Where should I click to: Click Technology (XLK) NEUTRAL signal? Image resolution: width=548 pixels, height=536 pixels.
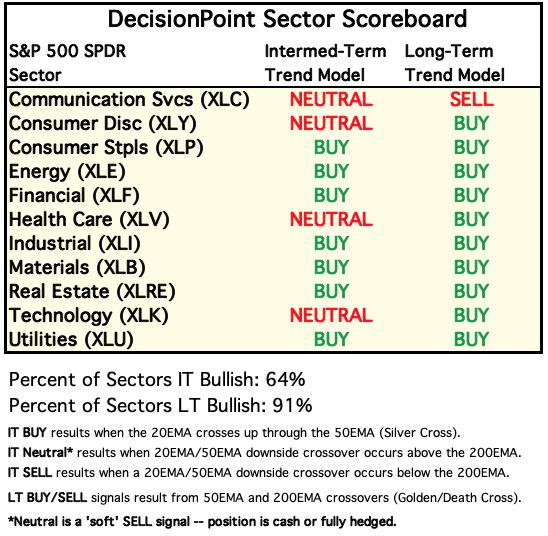click(x=331, y=315)
